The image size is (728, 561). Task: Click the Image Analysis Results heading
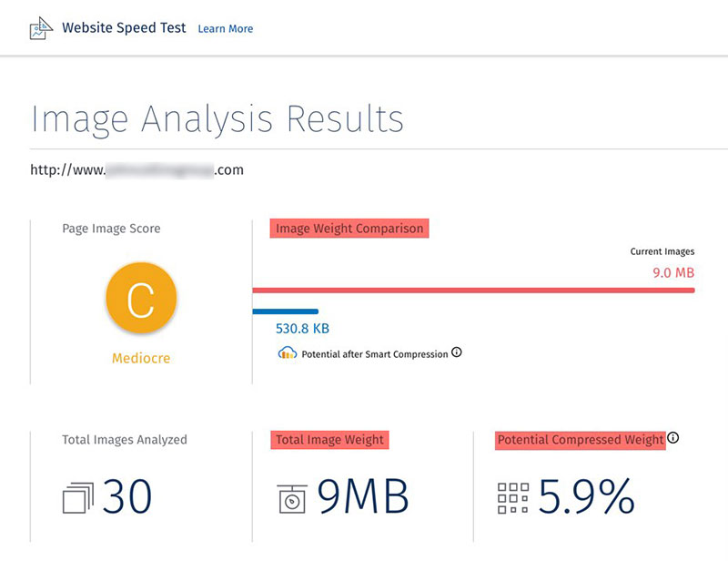(217, 119)
